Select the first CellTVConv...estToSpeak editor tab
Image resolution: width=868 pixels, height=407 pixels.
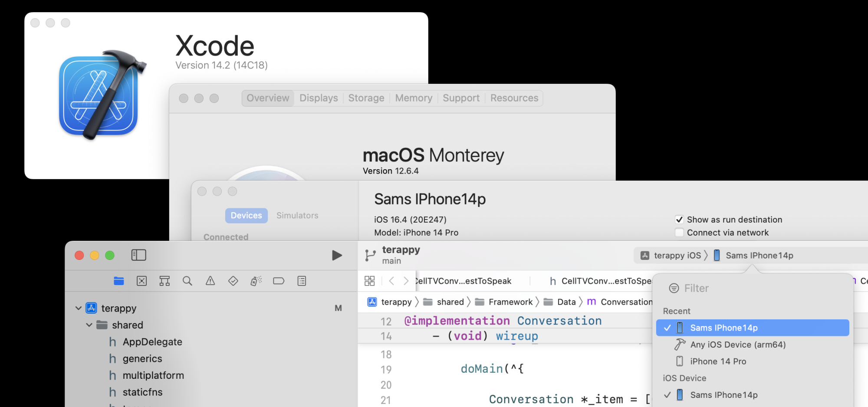464,281
